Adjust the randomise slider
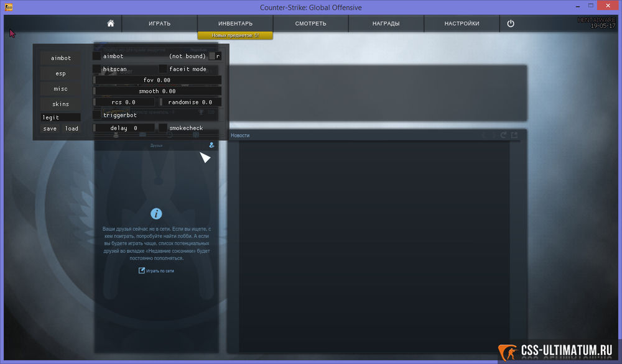Image resolution: width=622 pixels, height=364 pixels. coord(190,102)
